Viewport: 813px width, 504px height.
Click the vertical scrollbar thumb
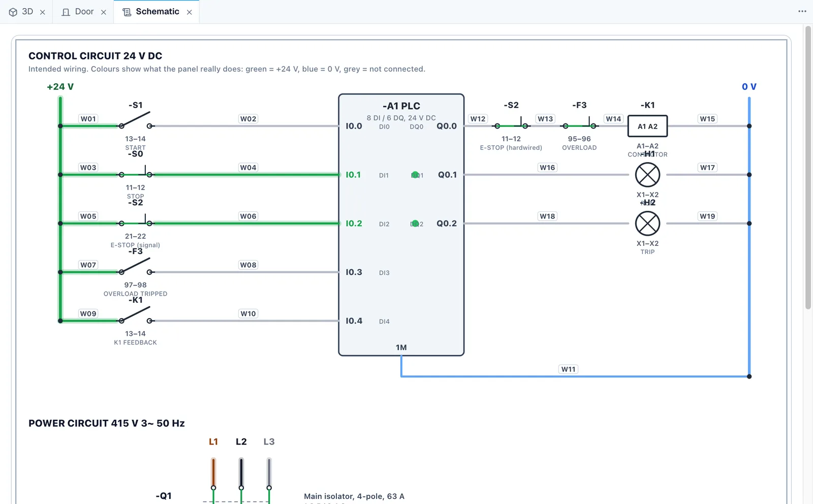808,168
